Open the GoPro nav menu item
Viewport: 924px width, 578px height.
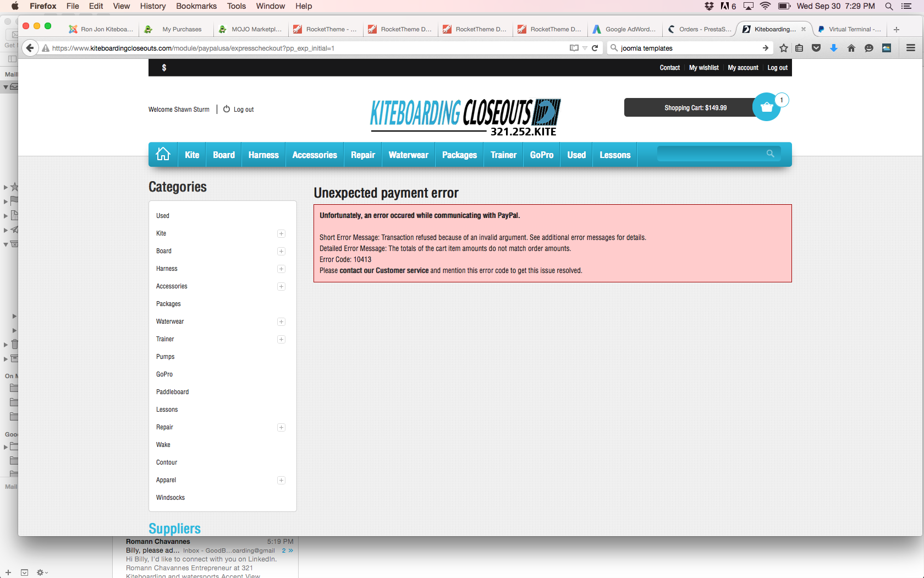point(542,155)
